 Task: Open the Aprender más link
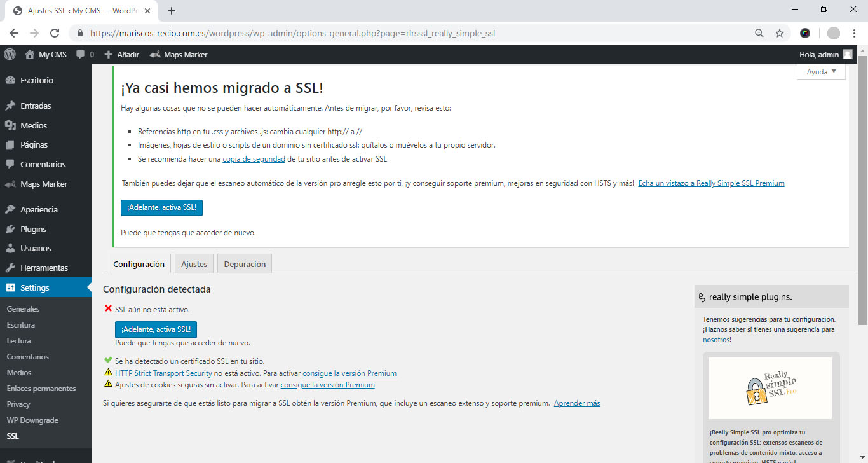(x=577, y=403)
